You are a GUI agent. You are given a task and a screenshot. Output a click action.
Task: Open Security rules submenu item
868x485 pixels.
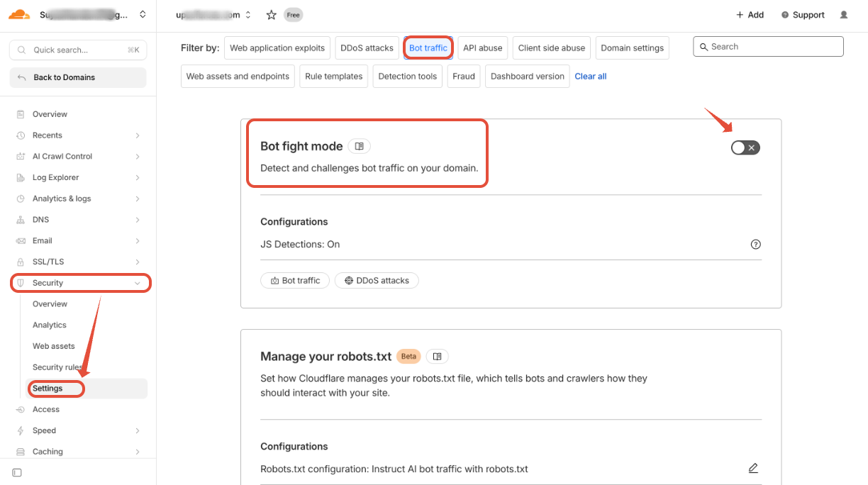coord(58,367)
